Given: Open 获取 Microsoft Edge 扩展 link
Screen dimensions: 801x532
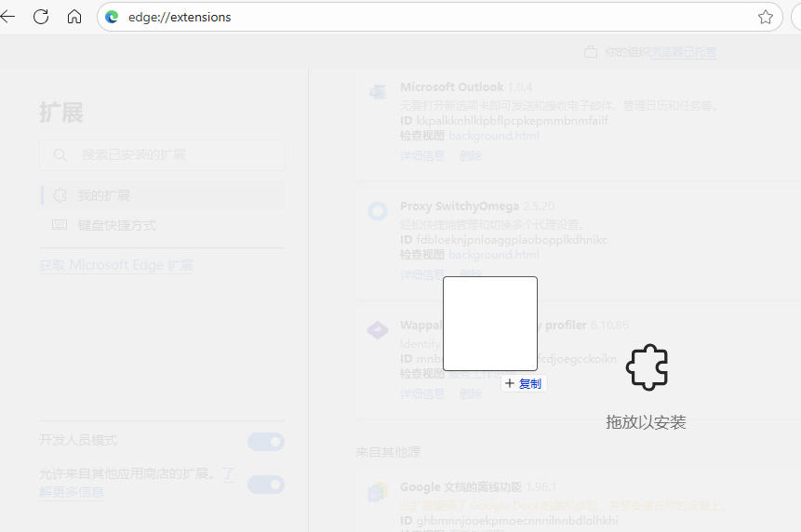Looking at the screenshot, I should (x=116, y=265).
